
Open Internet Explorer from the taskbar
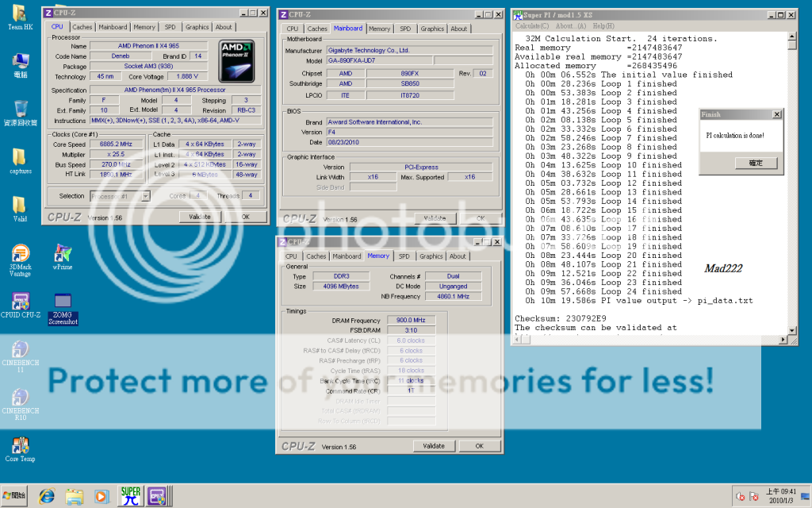tap(47, 496)
